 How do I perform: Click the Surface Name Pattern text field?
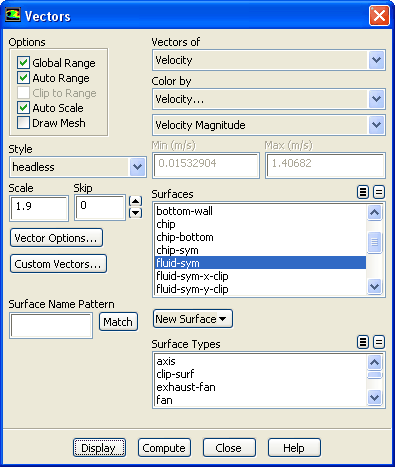[51, 325]
